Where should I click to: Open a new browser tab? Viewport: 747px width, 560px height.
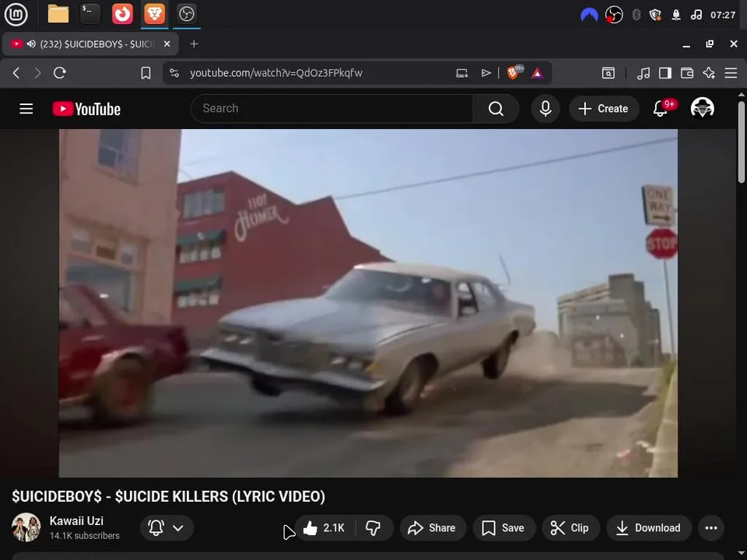194,44
